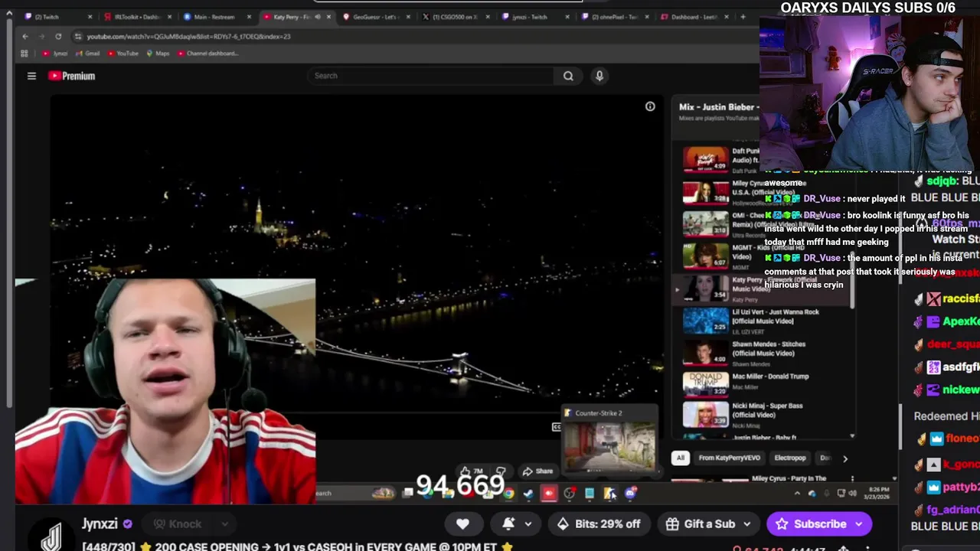Select the All filter chip
This screenshot has height=551, width=980.
click(x=680, y=458)
